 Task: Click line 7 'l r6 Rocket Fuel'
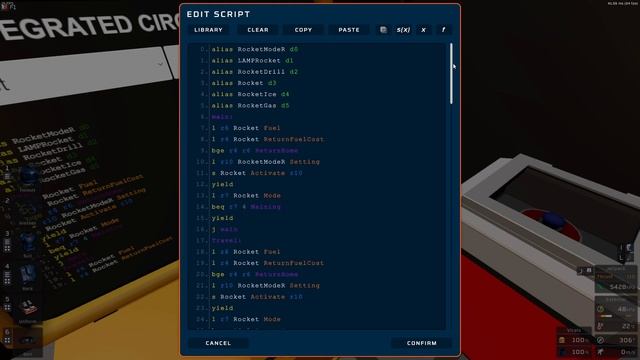tap(246, 128)
